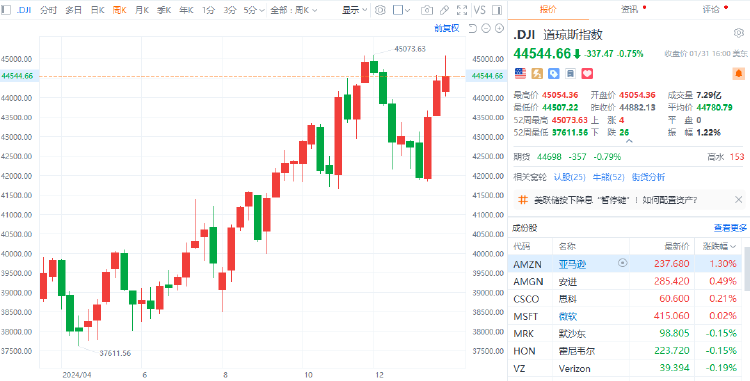Open chart settings hexagon gear icon
The width and height of the screenshot is (750, 381).
(380, 10)
